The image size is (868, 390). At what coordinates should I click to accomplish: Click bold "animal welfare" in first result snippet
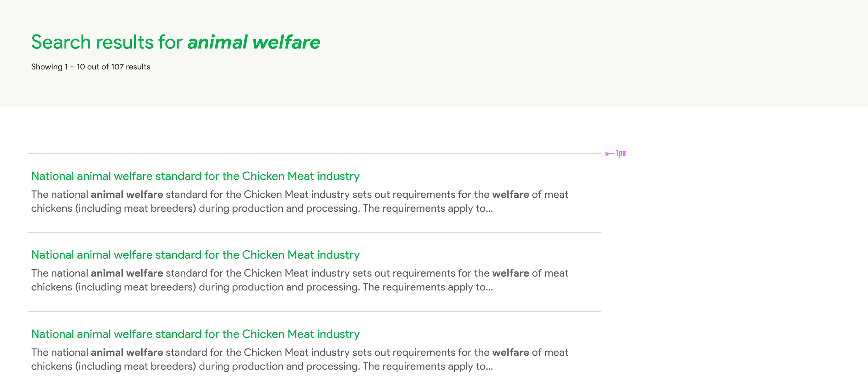pos(127,194)
